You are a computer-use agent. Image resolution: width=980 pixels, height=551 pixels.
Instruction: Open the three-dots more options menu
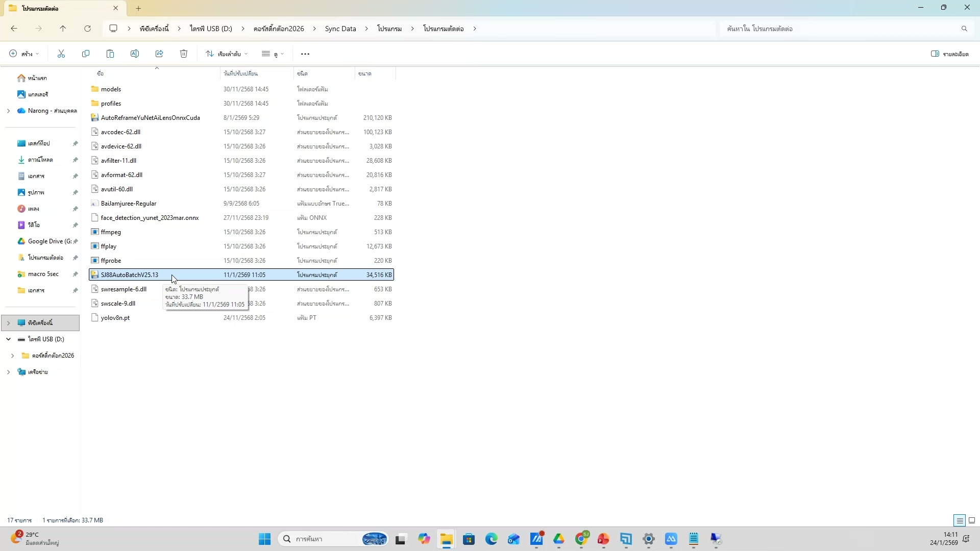click(x=305, y=54)
